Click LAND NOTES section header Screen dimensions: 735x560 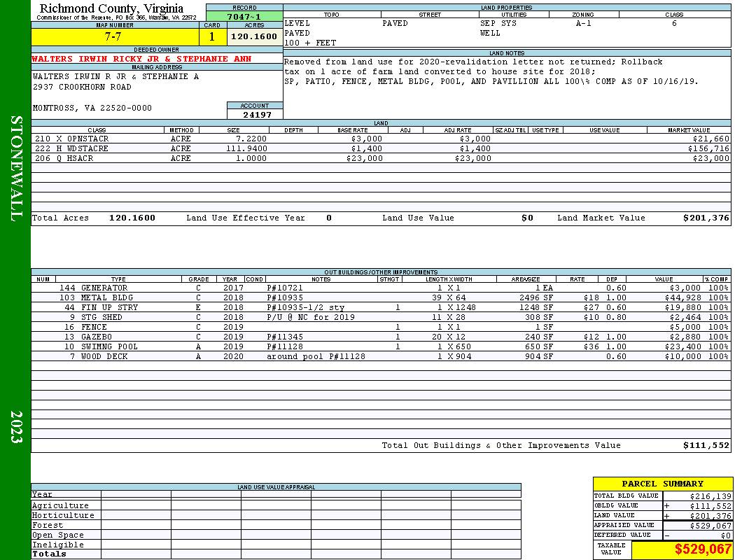coord(507,53)
